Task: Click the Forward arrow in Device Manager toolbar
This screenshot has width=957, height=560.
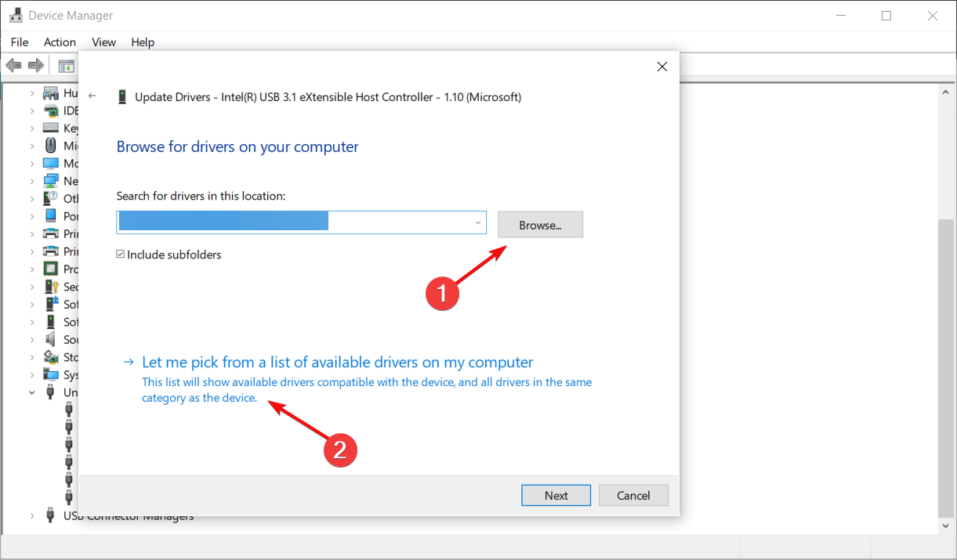Action: point(35,65)
